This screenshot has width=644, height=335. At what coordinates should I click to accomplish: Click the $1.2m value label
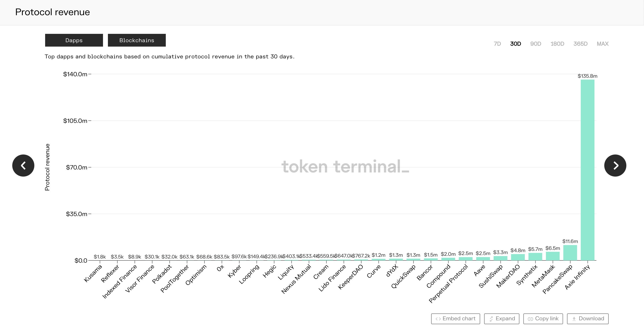point(378,255)
